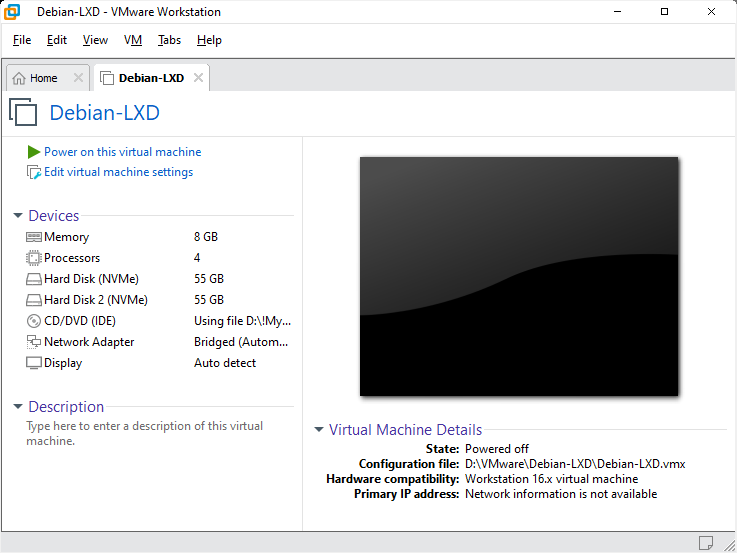Click the CD/DVD (IDE) disc icon
This screenshot has height=553, width=737.
34,321
